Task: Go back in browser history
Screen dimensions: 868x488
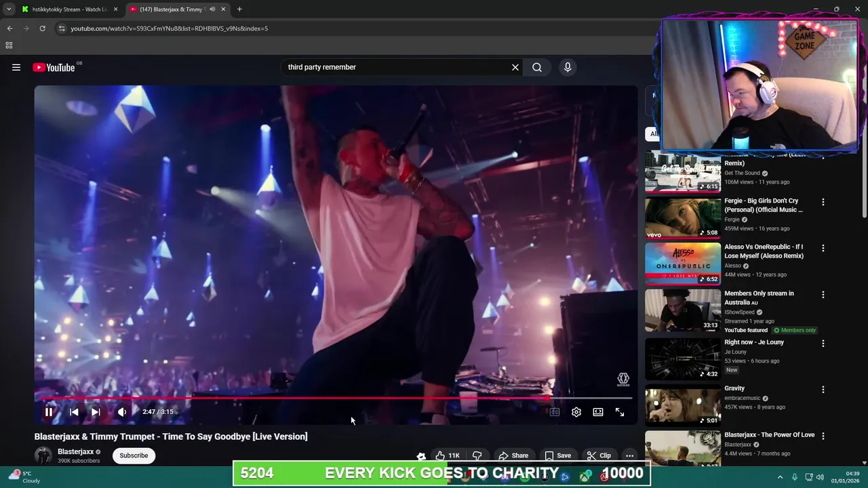Action: (x=9, y=28)
